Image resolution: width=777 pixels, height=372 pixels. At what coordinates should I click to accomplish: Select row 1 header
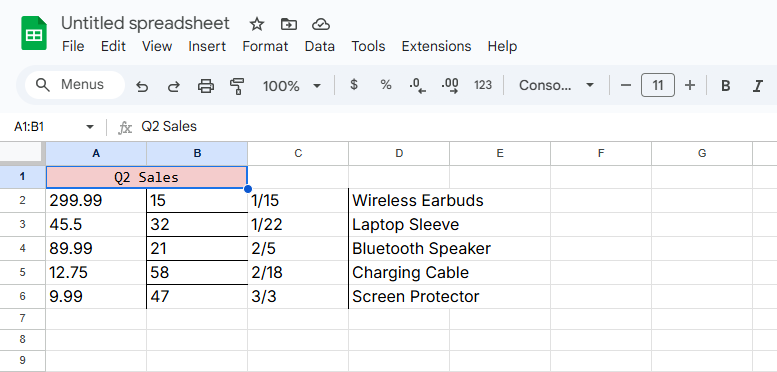[x=23, y=177]
